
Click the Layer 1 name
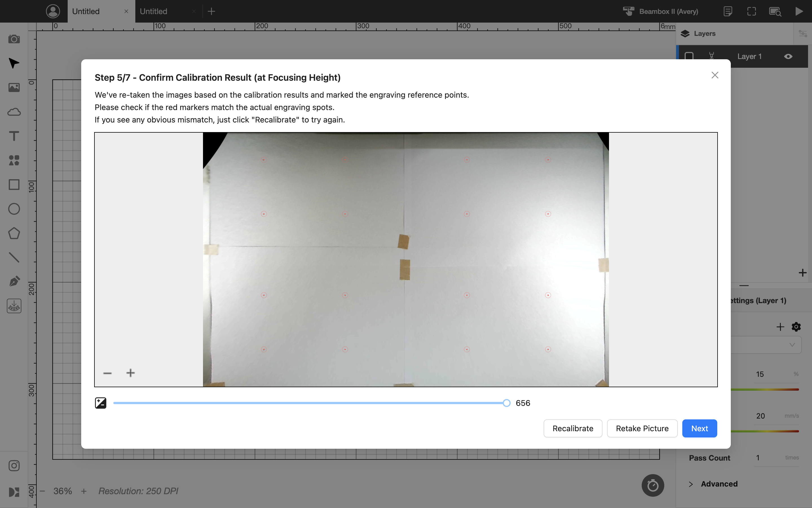click(749, 56)
